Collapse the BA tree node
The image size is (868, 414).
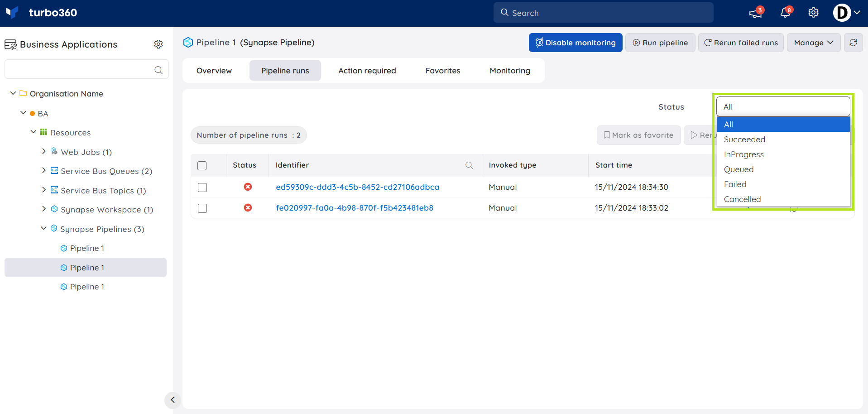point(23,112)
